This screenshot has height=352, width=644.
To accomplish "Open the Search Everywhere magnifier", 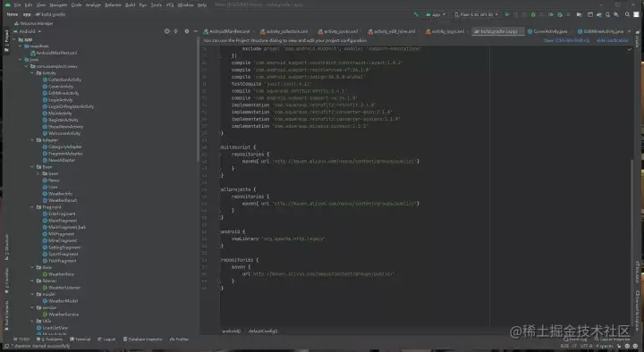I will tap(627, 14).
